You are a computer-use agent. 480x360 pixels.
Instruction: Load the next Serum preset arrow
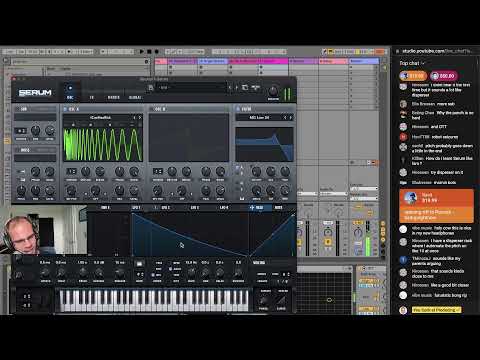237,87
